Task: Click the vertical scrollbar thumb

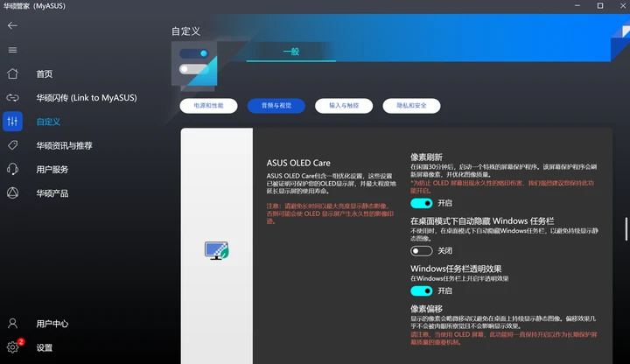Action: 626,229
